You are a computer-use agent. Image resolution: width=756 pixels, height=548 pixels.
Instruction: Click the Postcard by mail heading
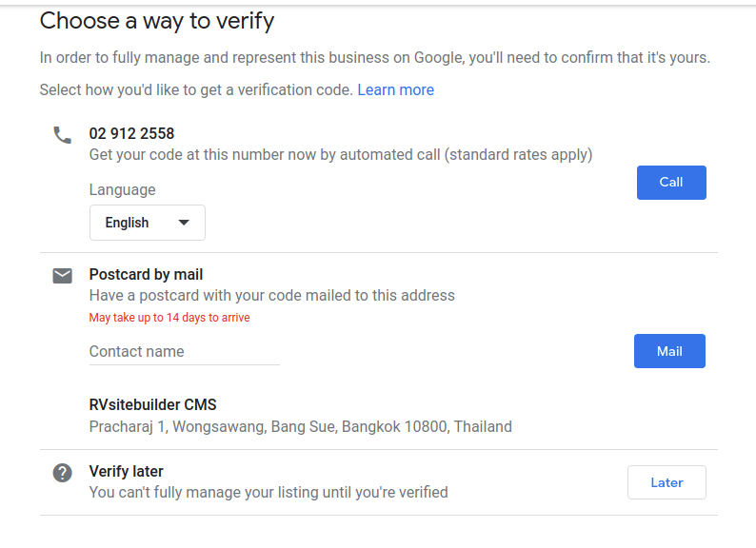[x=146, y=274]
